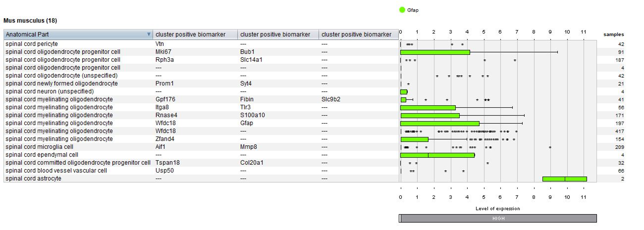Viewport: 644px width, 230px height.
Task: Select the Aif1 biomarker entry
Action: tap(160, 147)
